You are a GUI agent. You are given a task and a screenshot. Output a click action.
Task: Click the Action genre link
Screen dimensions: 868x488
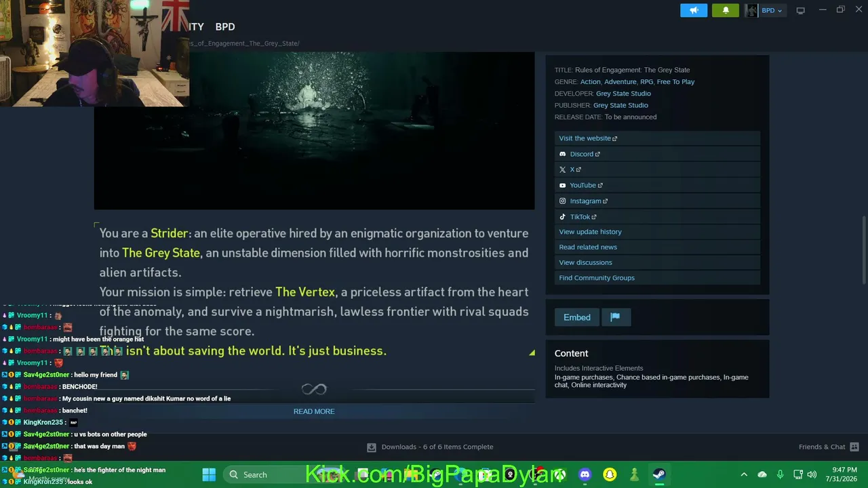(x=590, y=82)
